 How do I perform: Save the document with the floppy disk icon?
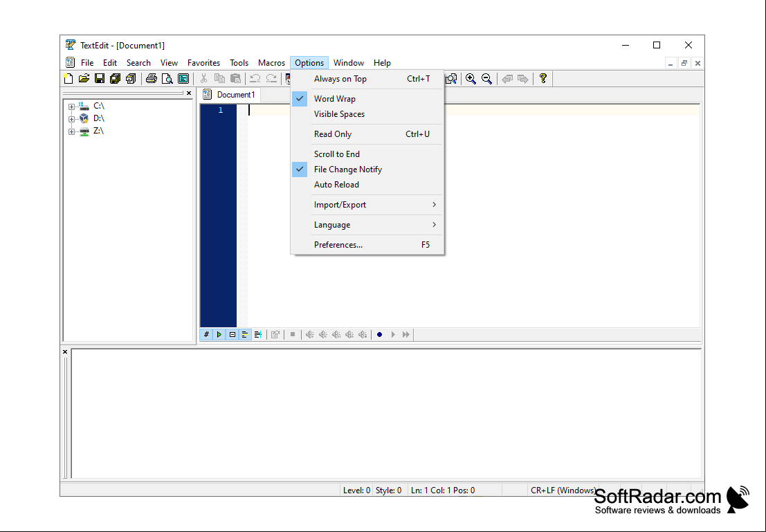100,79
